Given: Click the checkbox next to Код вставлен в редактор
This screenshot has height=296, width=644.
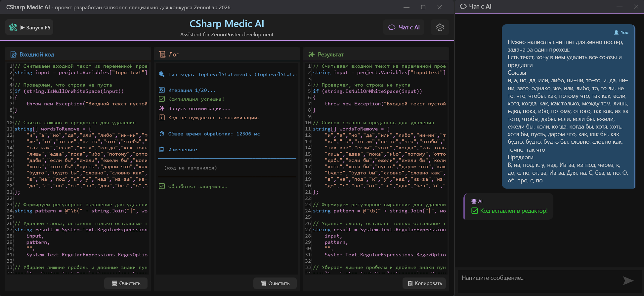Looking at the screenshot, I should pyautogui.click(x=474, y=211).
